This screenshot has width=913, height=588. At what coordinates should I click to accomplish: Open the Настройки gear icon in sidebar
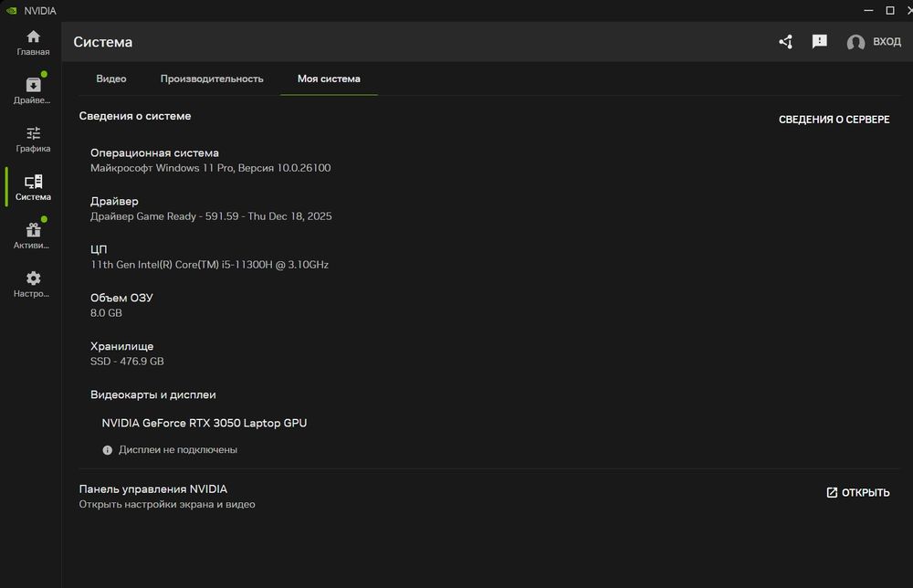(x=33, y=278)
